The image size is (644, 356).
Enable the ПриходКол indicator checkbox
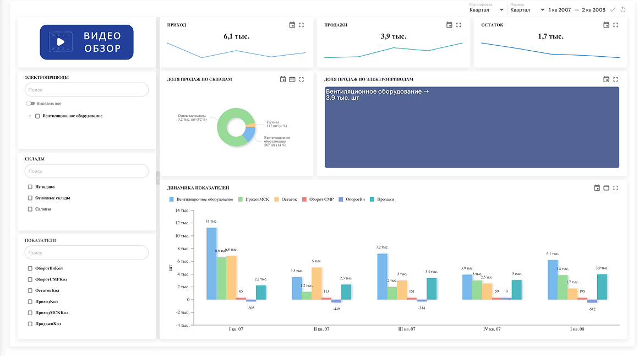30,302
